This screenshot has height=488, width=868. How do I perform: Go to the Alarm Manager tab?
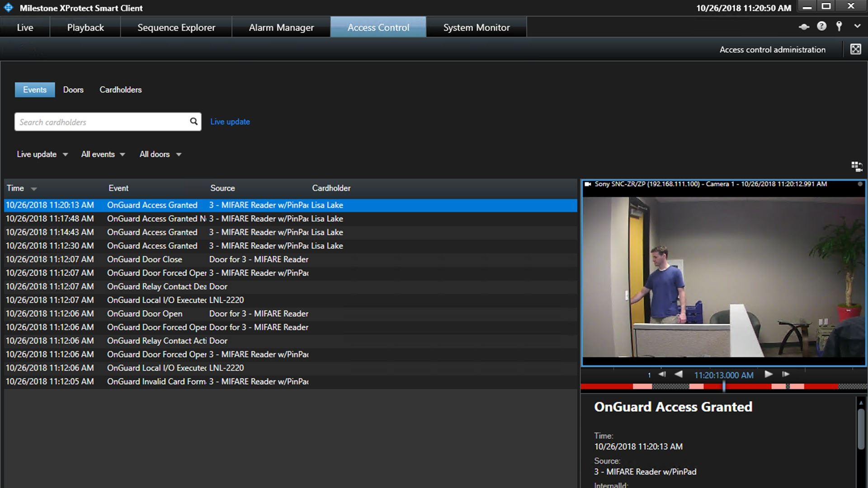click(x=281, y=27)
